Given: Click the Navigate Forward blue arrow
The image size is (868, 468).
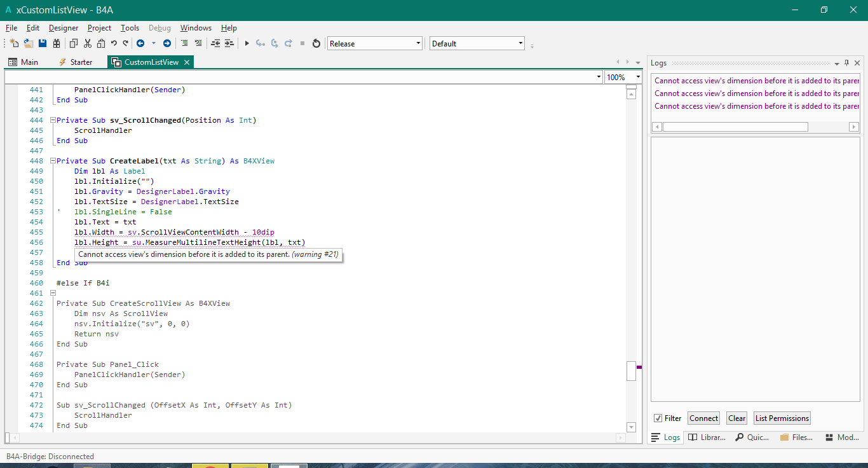Looking at the screenshot, I should coord(167,43).
